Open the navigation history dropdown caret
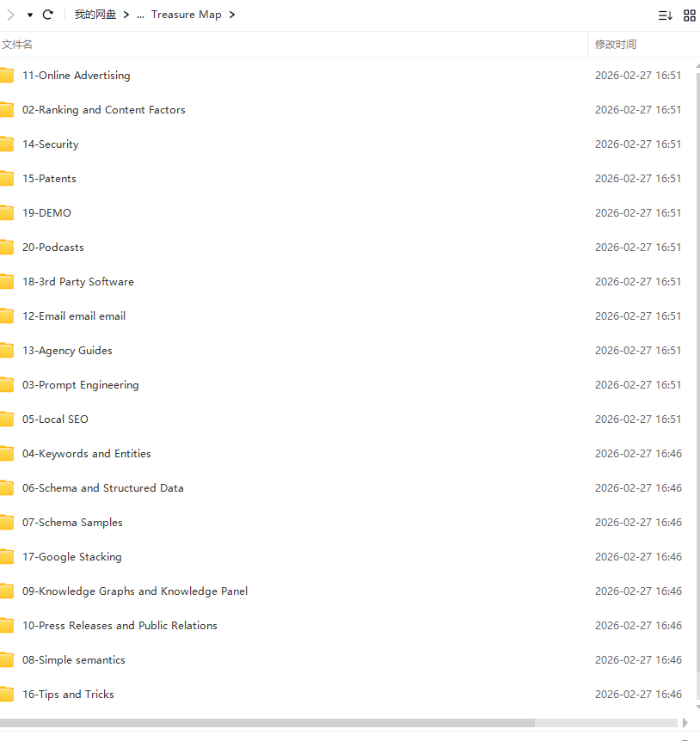The image size is (700, 741). point(30,15)
